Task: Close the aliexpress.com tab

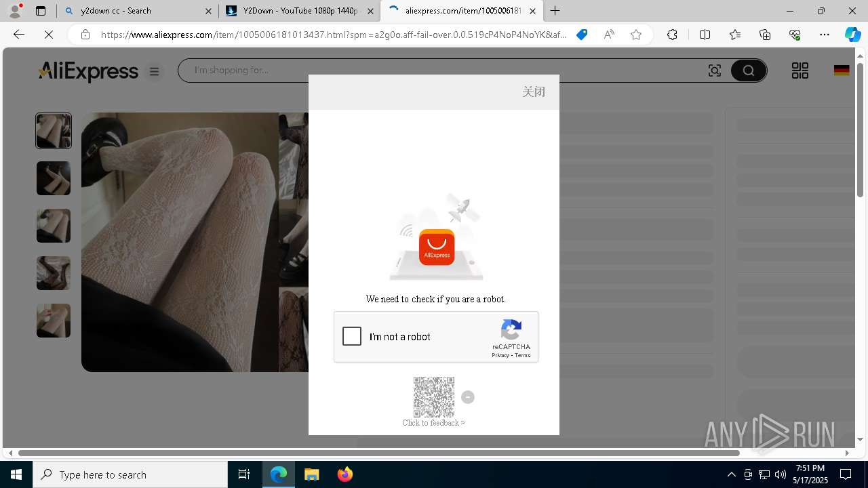Action: pos(532,11)
